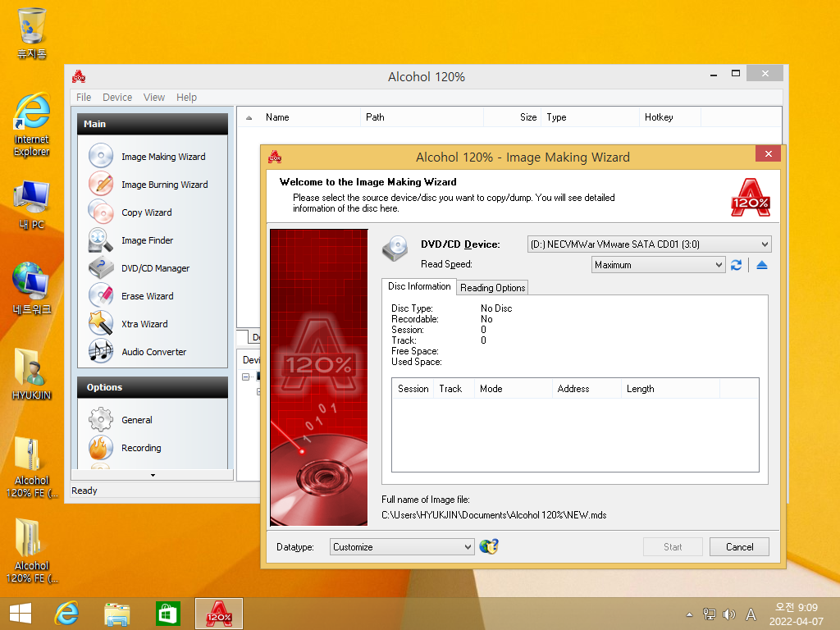
Task: Sort image list by Type column
Action: (x=591, y=117)
